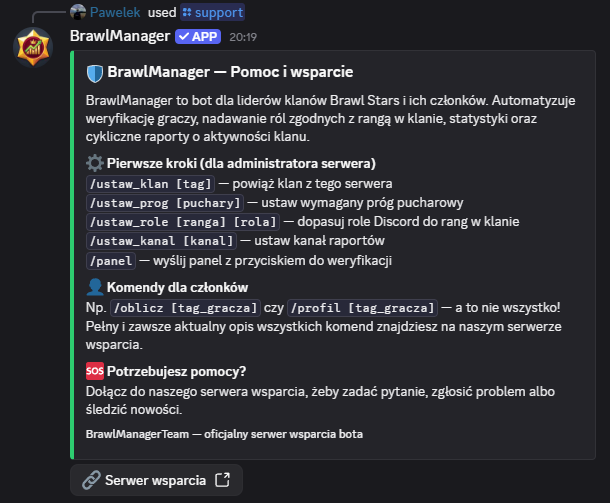Click the BrawlManager author name
The image size is (610, 503).
(x=120, y=36)
